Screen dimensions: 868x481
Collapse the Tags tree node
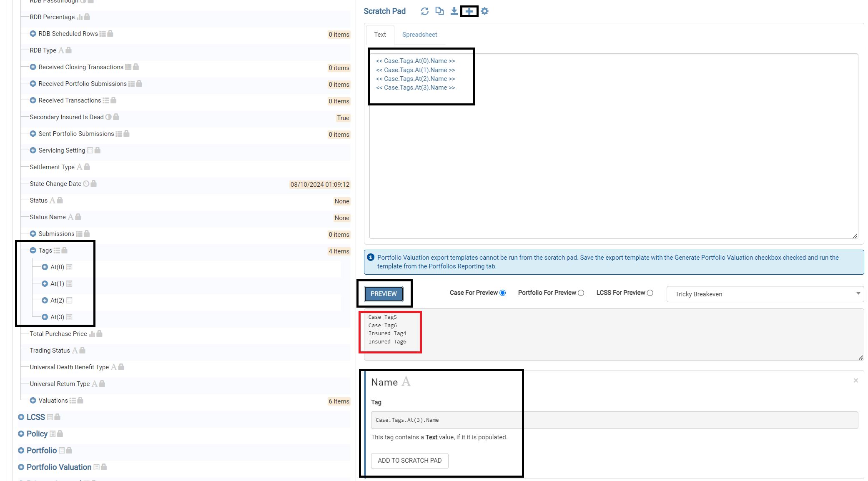[33, 251]
